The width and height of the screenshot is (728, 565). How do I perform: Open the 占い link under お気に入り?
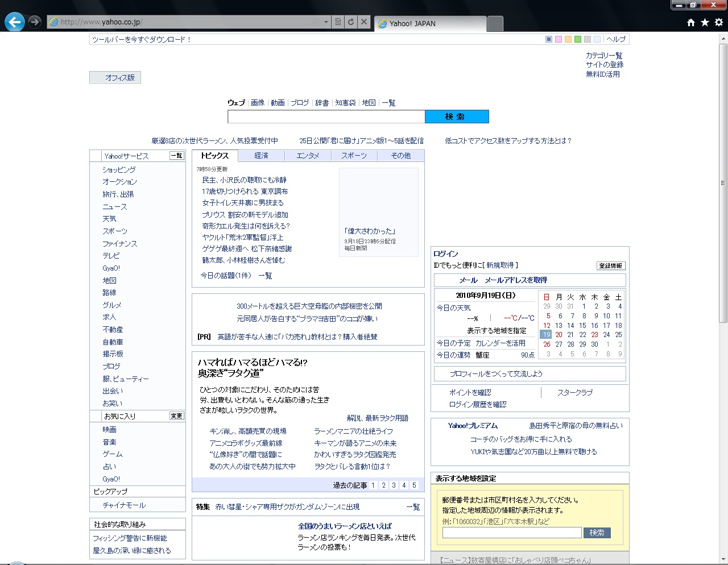tap(109, 467)
